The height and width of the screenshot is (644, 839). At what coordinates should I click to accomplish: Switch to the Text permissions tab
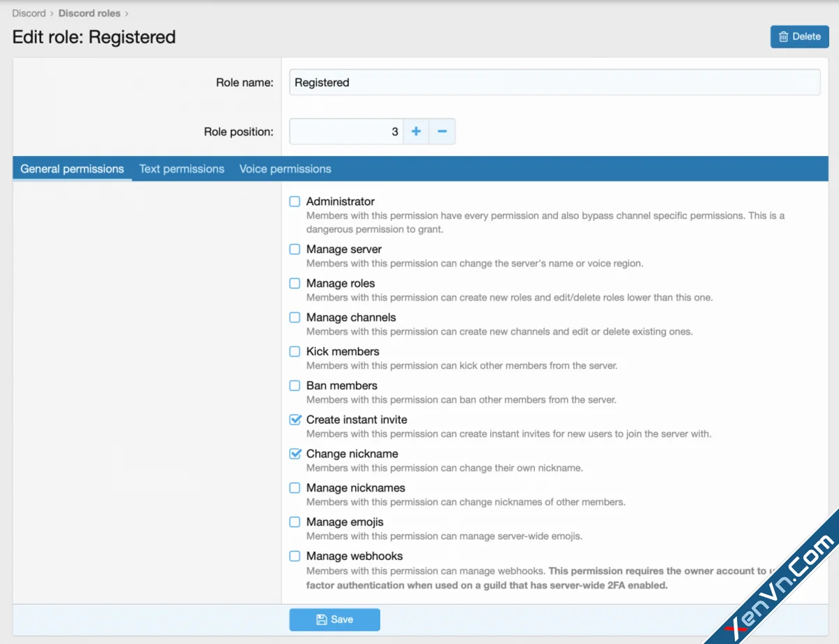181,169
